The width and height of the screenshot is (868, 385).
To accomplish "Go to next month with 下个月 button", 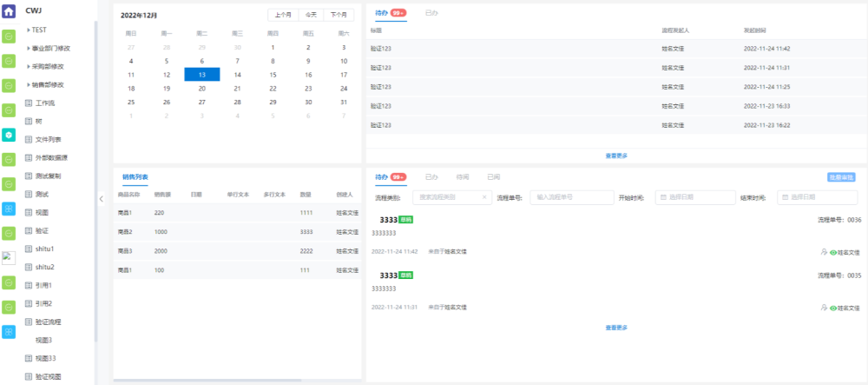I will (339, 15).
